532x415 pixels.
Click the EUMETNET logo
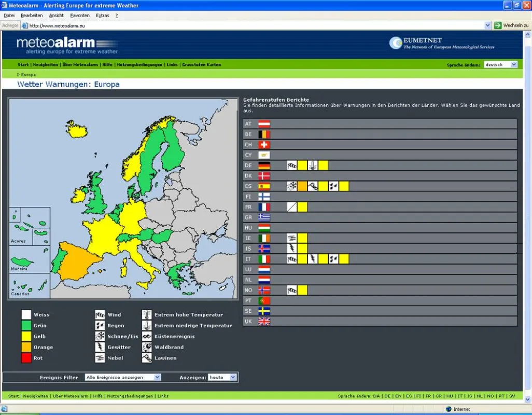(x=442, y=43)
